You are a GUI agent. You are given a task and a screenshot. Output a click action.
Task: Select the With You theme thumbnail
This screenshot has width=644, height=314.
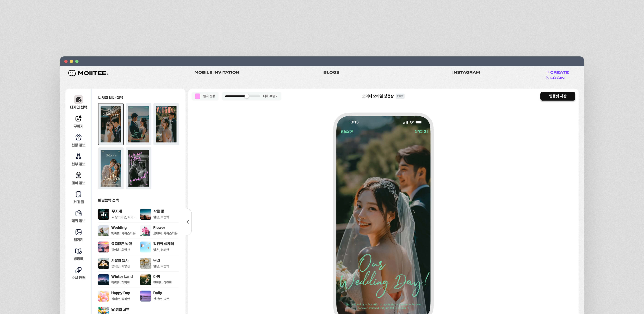pyautogui.click(x=111, y=168)
